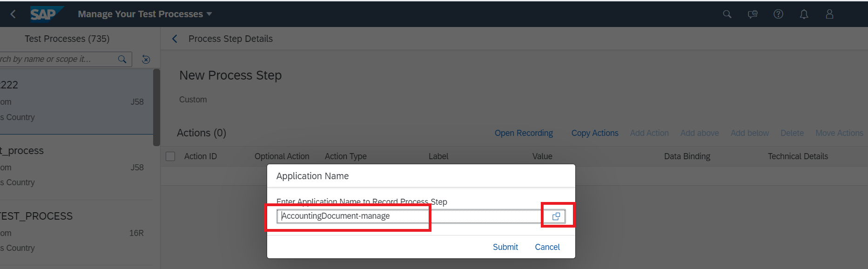Submit the application name dialog

505,247
